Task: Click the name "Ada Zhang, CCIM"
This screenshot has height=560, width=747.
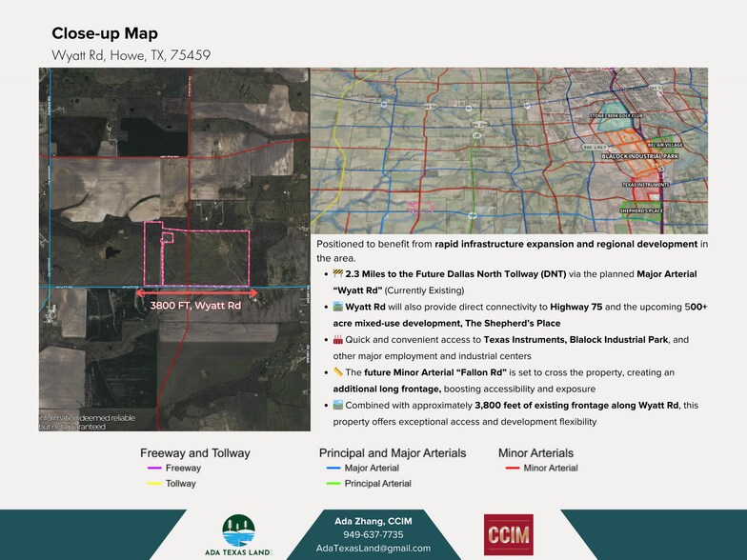Action: pos(373,521)
